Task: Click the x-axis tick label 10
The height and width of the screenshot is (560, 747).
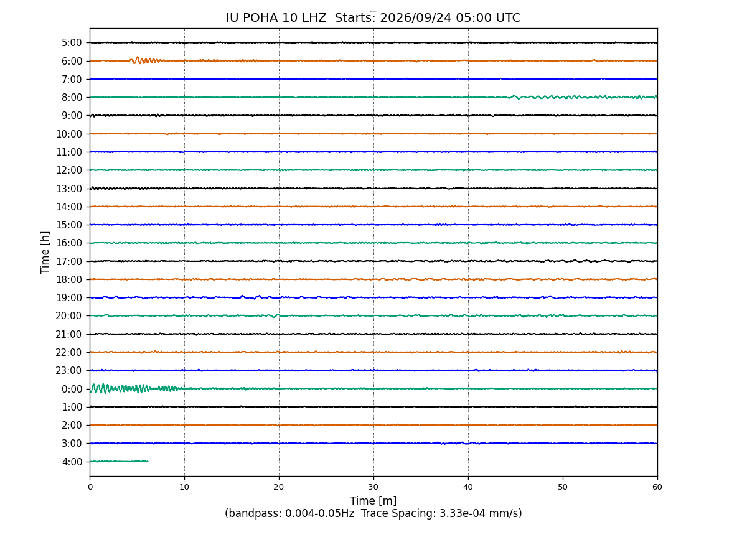Action: coord(184,487)
